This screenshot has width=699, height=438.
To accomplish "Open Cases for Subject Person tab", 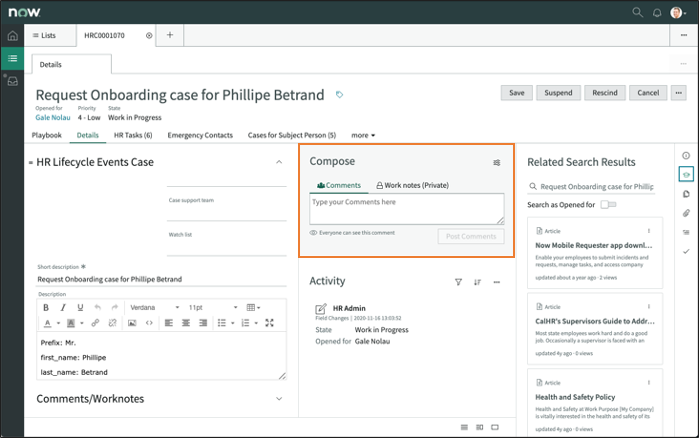I will pyautogui.click(x=292, y=135).
